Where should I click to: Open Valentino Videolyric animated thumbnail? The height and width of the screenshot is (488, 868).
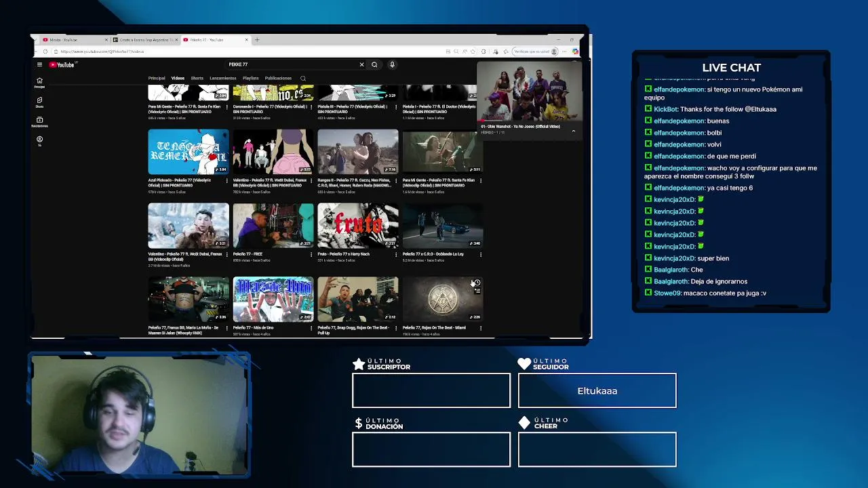click(x=273, y=152)
